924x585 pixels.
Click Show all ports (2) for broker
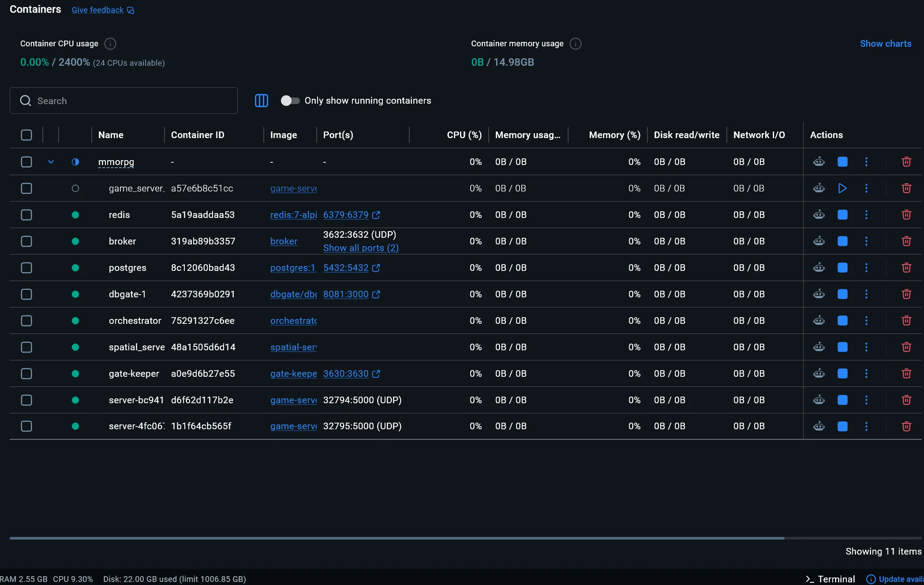click(x=361, y=248)
